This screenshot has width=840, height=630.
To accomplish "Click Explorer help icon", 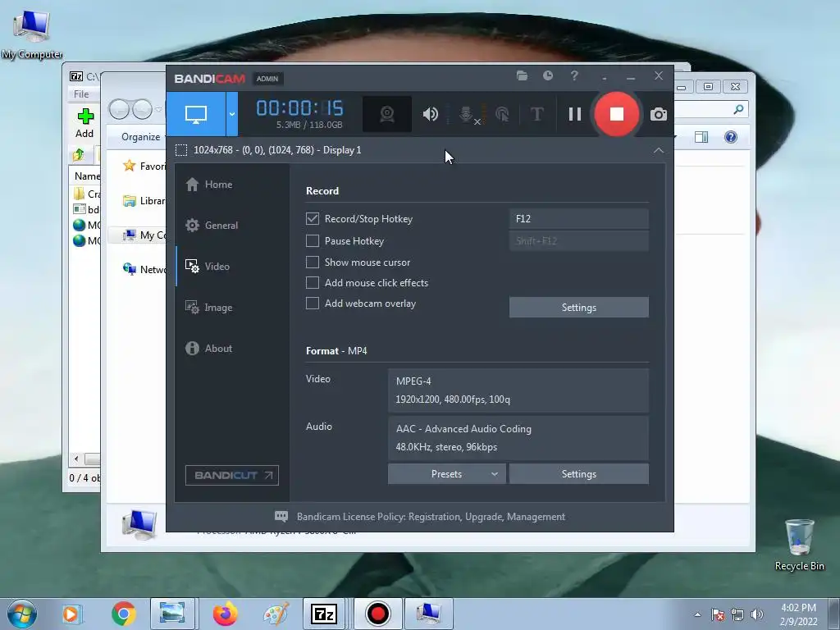I will pyautogui.click(x=731, y=137).
